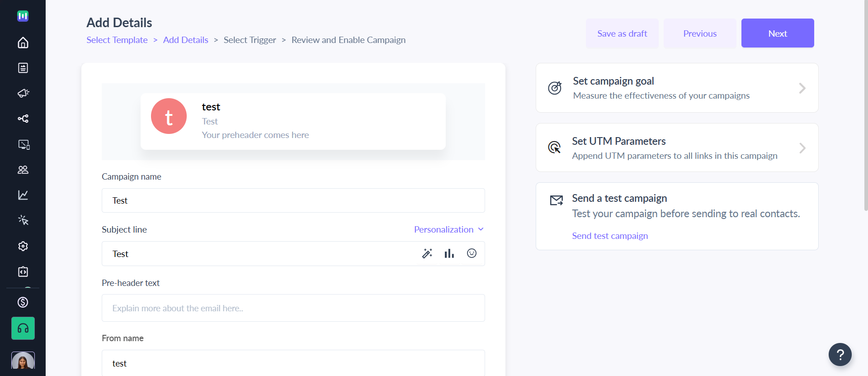Open the app logo at sidebar top
This screenshot has height=376, width=868.
tap(23, 16)
